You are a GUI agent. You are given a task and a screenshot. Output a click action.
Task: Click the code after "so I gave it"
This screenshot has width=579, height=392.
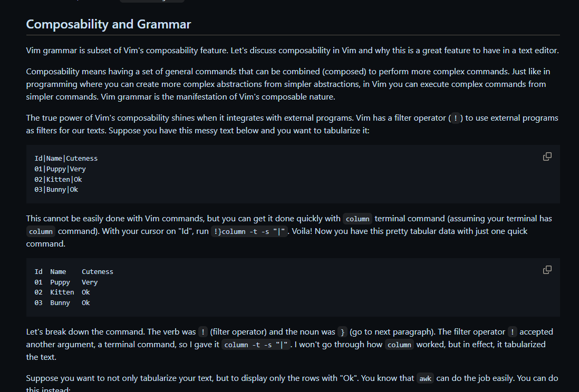pyautogui.click(x=256, y=345)
